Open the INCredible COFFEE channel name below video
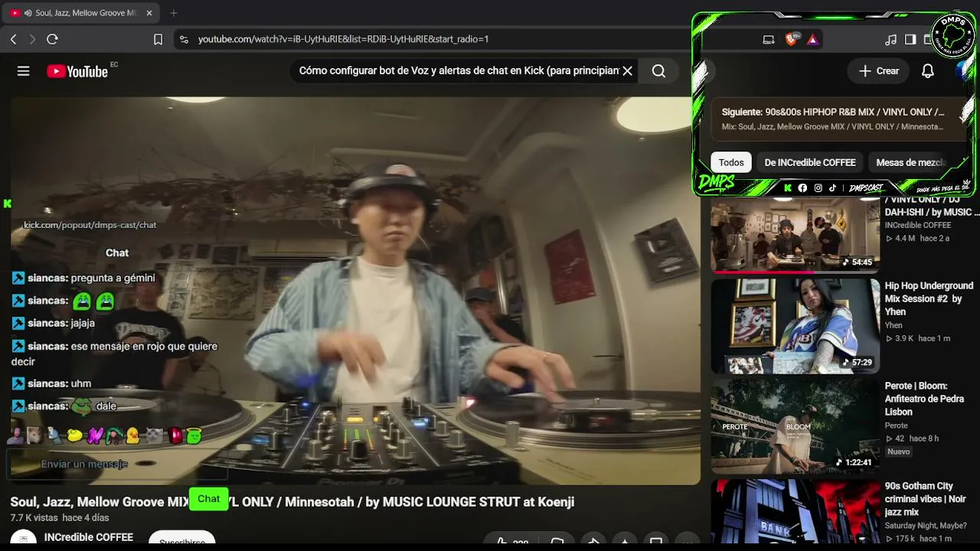 tap(89, 537)
